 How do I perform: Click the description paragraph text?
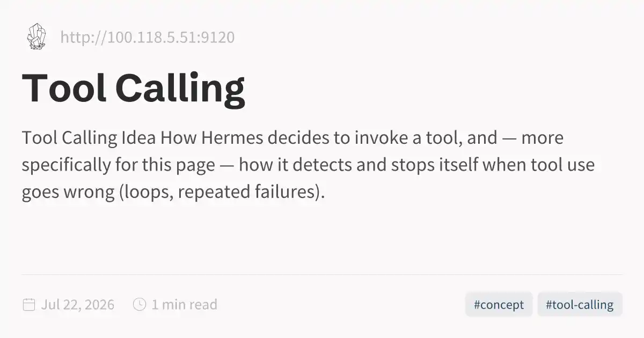coord(309,165)
